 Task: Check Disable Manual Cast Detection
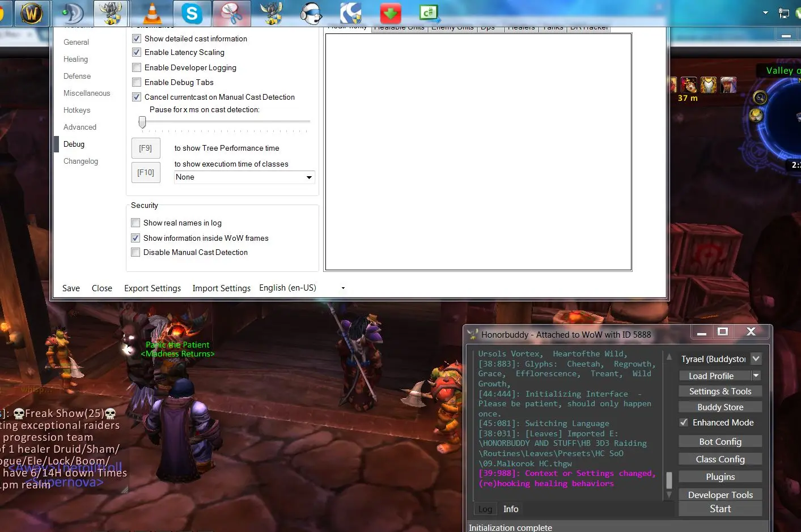click(135, 252)
